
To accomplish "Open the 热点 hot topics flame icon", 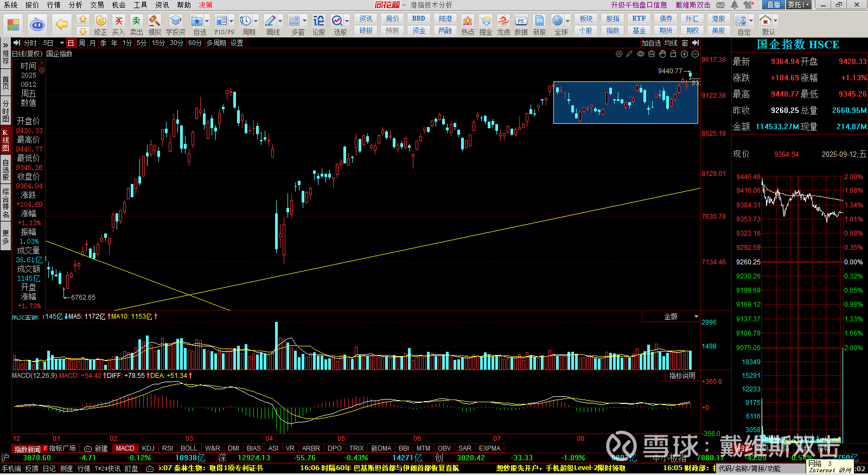I will click(x=467, y=21).
